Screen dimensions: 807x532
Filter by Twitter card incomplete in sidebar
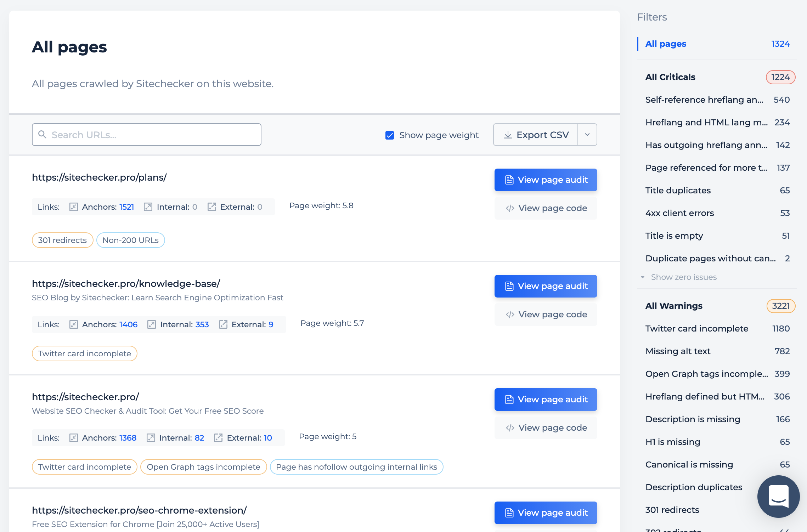point(717,329)
